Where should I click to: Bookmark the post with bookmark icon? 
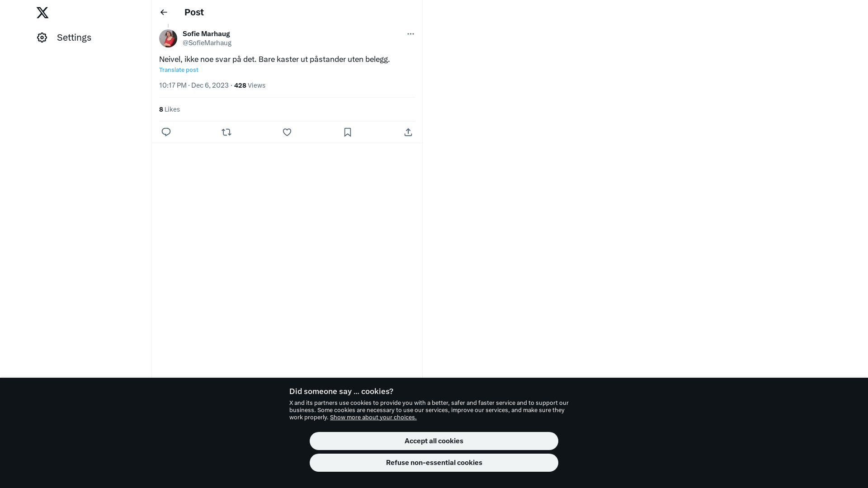348,132
